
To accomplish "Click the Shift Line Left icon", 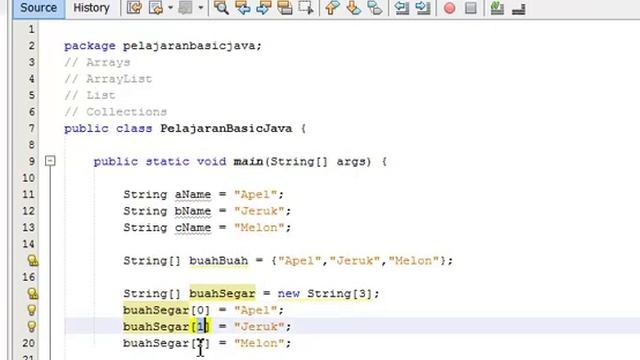I will (402, 8).
